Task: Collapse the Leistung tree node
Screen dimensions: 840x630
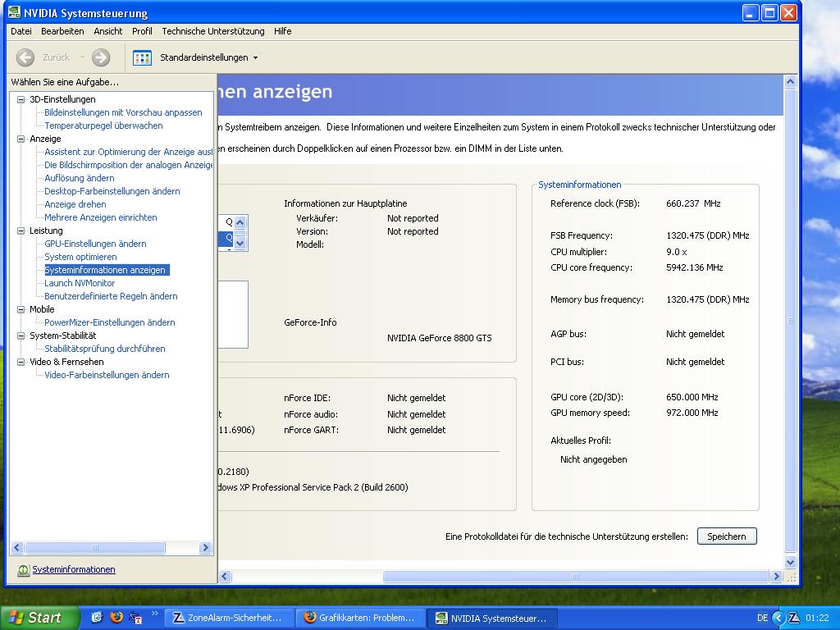Action: (21, 231)
